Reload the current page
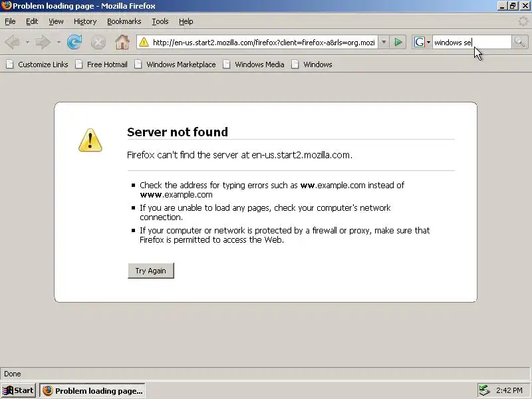Screen dimensions: 532x399 (74, 42)
